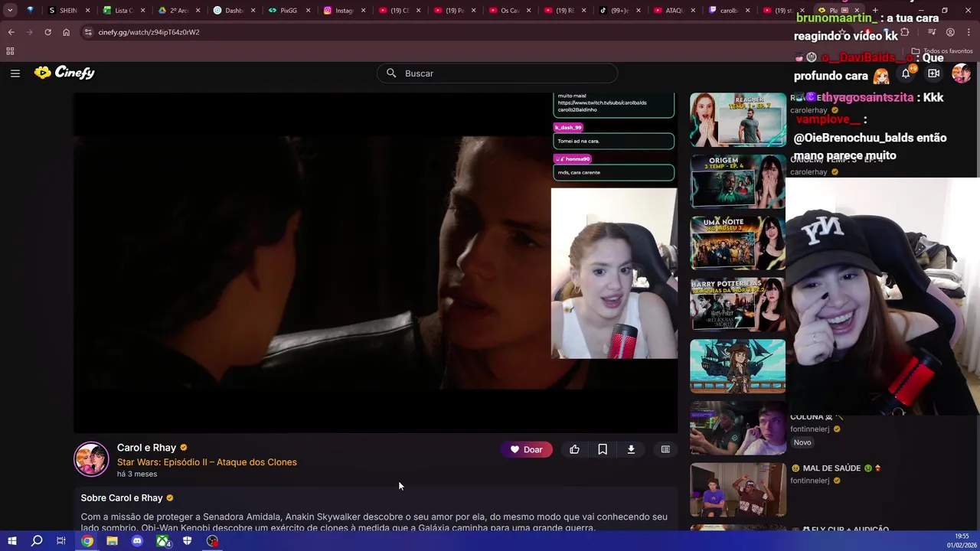Viewport: 980px width, 551px height.
Task: Open Discord from the taskbar
Action: 137,541
